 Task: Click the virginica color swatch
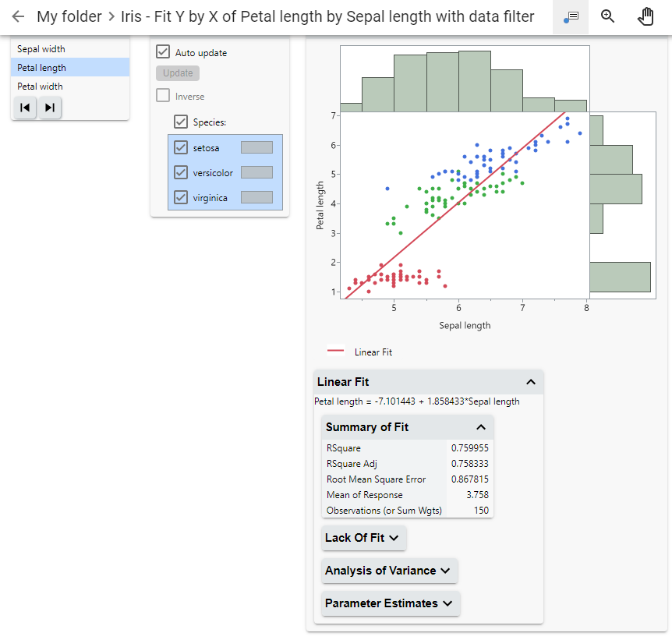[256, 198]
